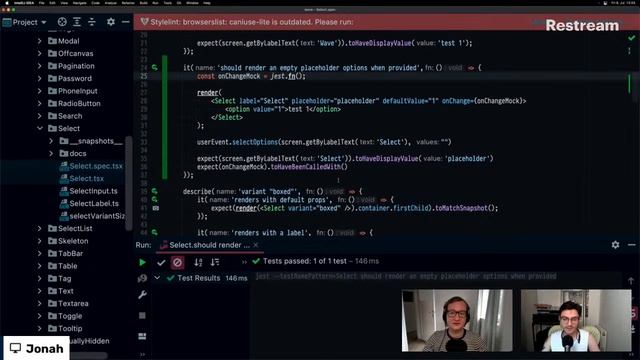Click onChangeMock in code line 25
The image size is (640, 360).
(x=238, y=76)
